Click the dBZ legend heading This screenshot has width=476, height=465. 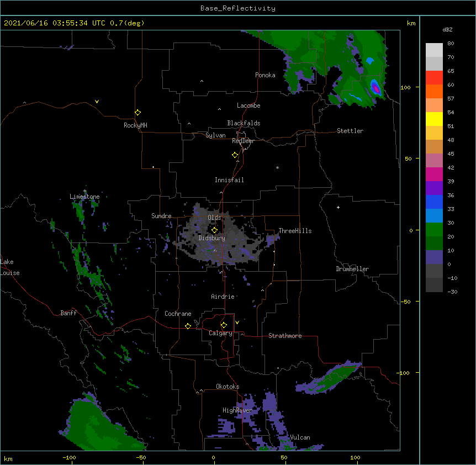447,30
